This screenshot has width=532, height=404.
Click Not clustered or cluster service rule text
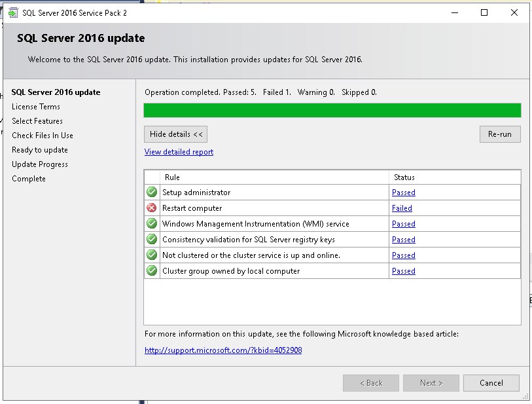coord(251,255)
